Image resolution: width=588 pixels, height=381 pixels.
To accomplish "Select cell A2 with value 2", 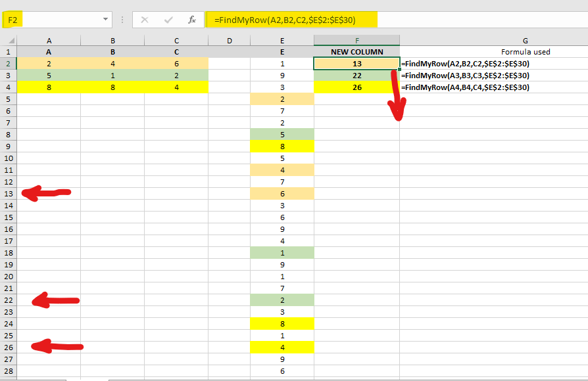I will pos(49,64).
